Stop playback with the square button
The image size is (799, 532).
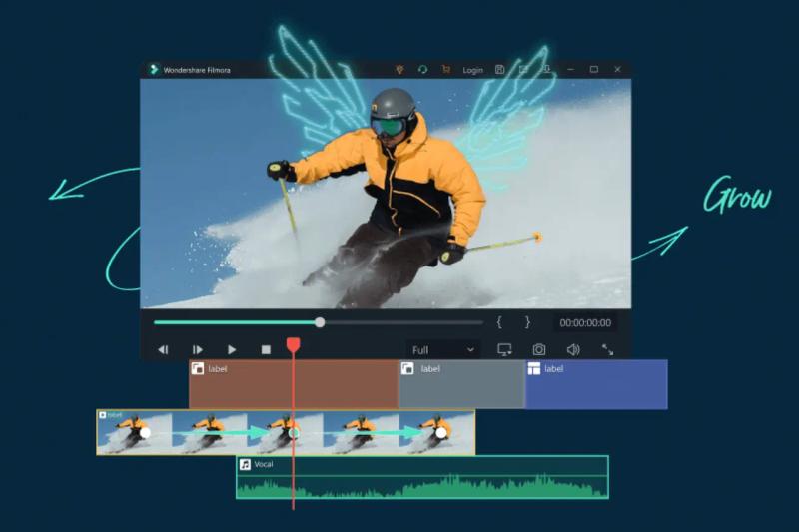pyautogui.click(x=266, y=349)
